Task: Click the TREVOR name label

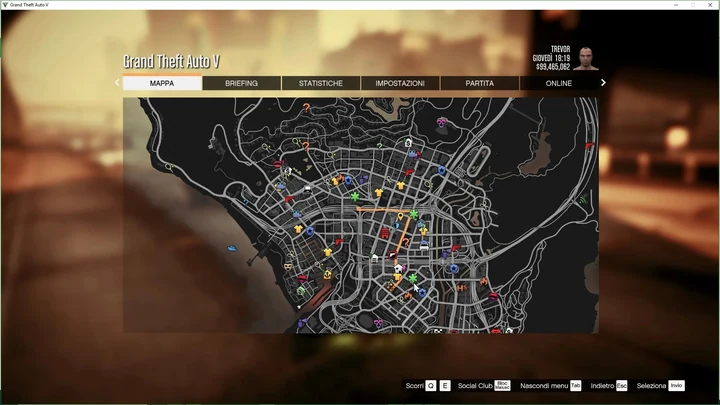Action: (560, 49)
